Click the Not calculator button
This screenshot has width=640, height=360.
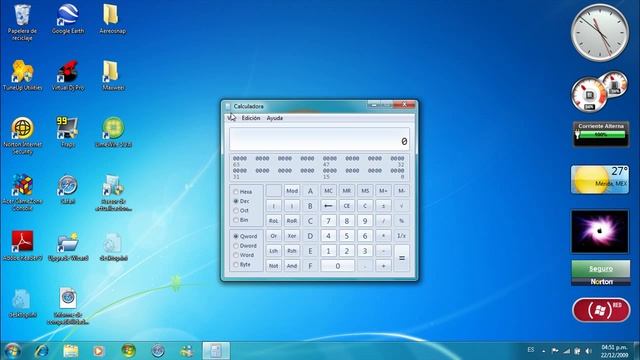click(x=273, y=266)
